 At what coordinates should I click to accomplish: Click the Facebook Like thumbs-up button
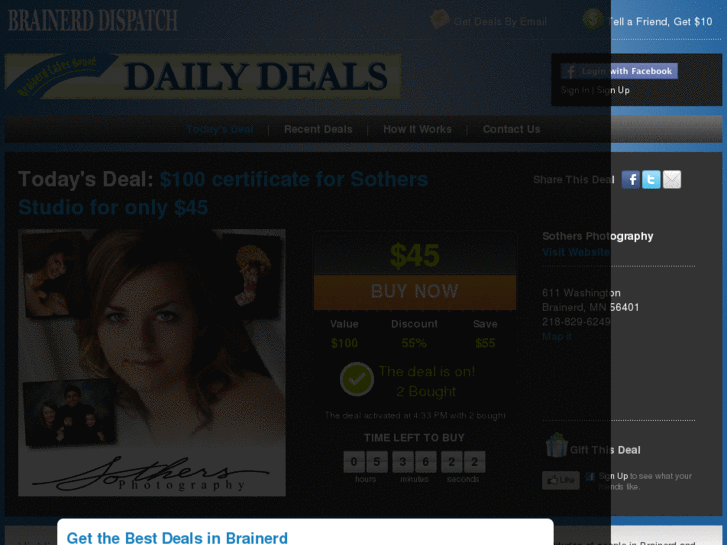click(x=561, y=480)
